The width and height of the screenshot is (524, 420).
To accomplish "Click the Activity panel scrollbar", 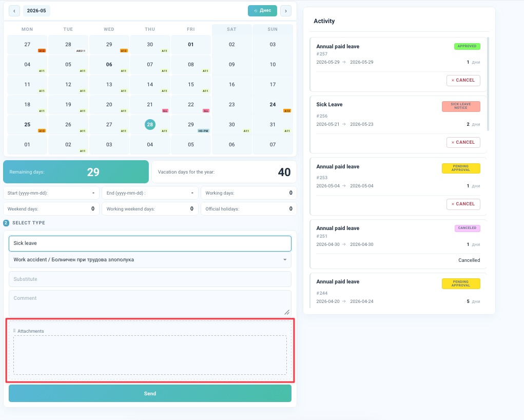I will pyautogui.click(x=488, y=84).
